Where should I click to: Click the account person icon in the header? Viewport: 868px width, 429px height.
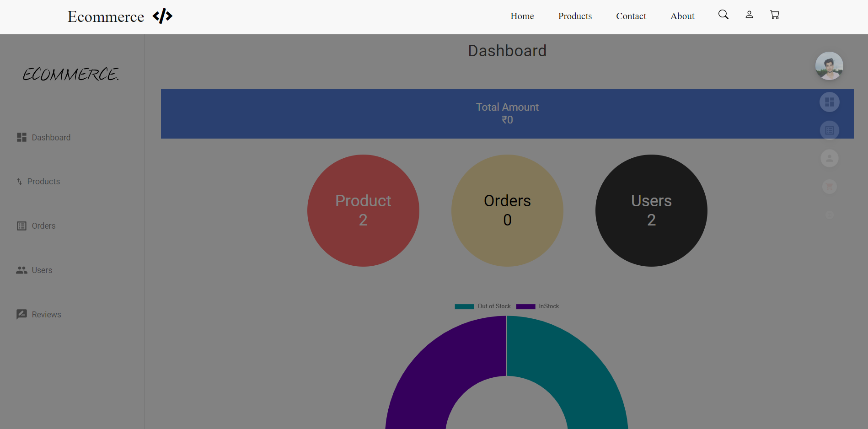[x=749, y=15]
